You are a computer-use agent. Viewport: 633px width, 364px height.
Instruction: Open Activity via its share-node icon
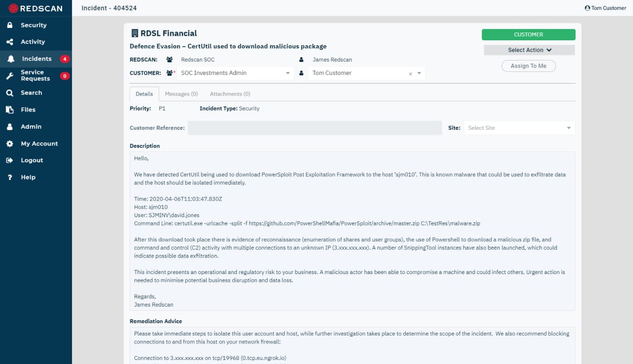pos(10,42)
